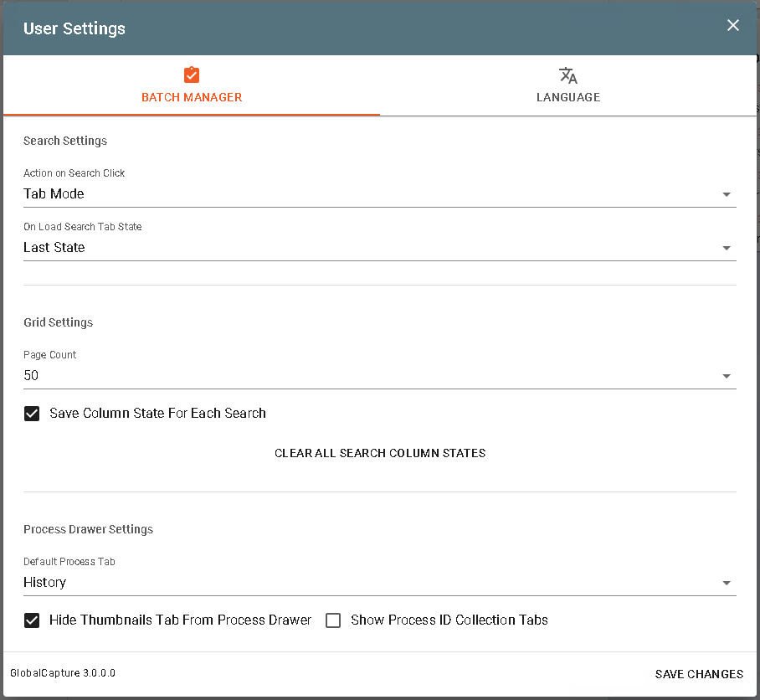Open the Default Process Tab field

[368, 583]
